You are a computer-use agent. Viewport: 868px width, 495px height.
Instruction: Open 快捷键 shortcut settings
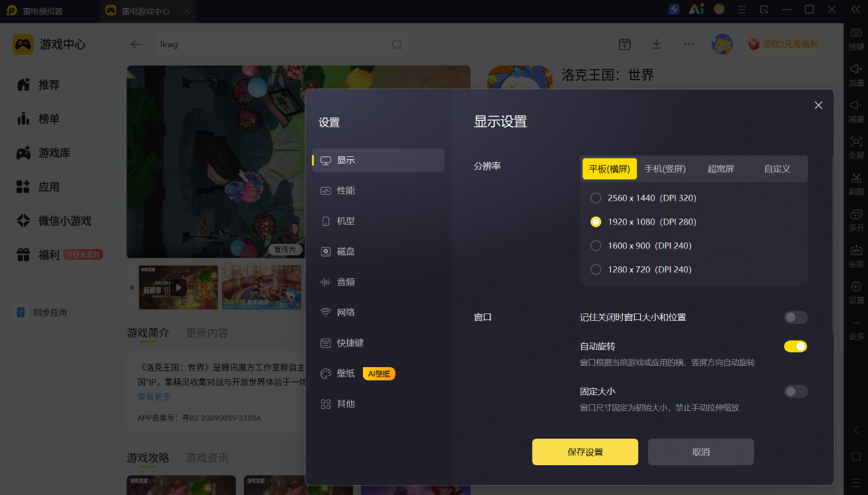[378, 343]
